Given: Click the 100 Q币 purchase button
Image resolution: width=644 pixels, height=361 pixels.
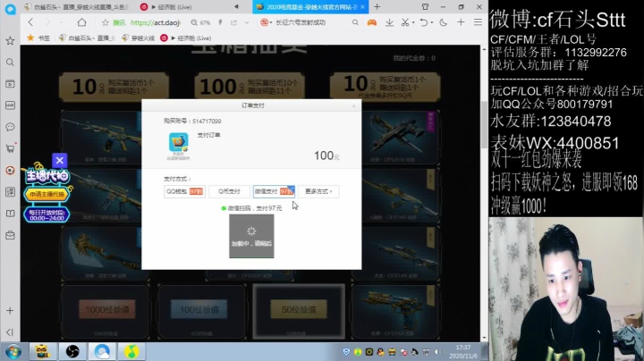Looking at the screenshot, I should click(x=250, y=87).
